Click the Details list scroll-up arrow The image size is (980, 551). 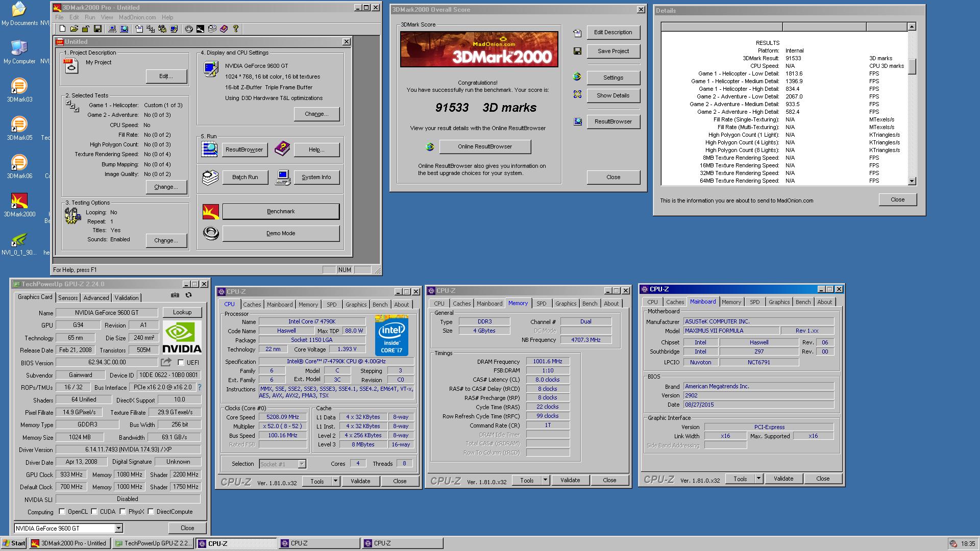pyautogui.click(x=912, y=27)
